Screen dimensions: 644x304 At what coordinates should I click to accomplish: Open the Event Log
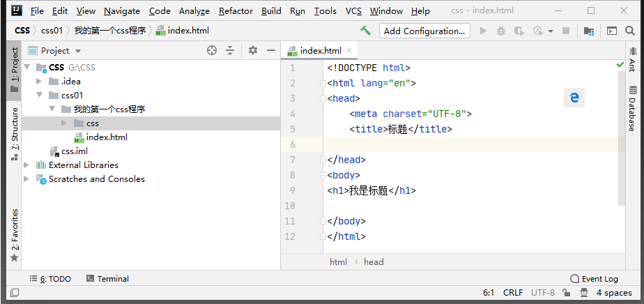coord(595,278)
